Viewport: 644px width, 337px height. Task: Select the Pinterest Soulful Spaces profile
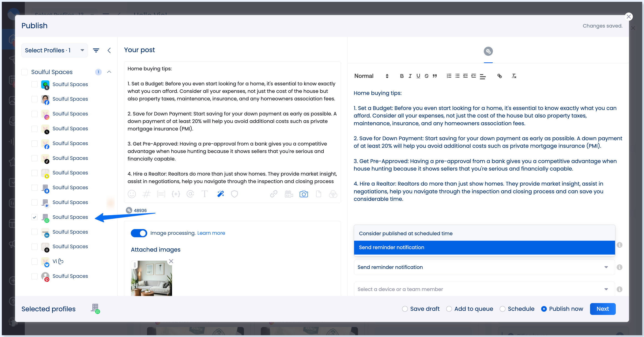coord(34,276)
